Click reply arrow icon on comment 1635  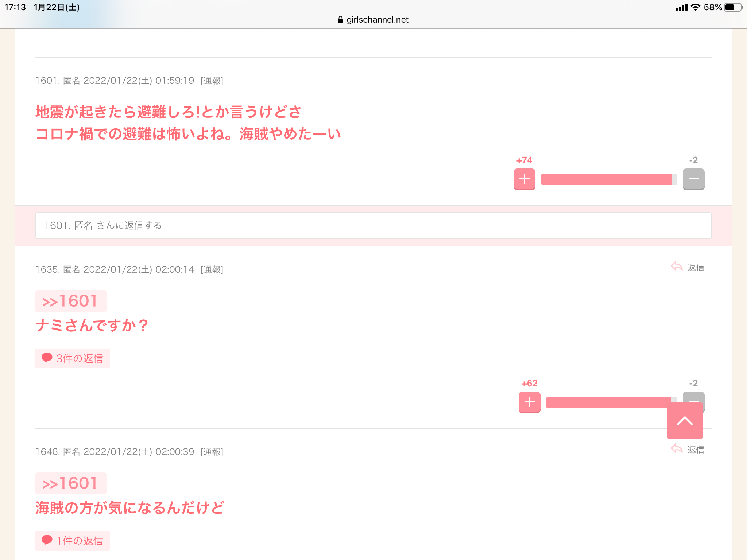tap(677, 267)
